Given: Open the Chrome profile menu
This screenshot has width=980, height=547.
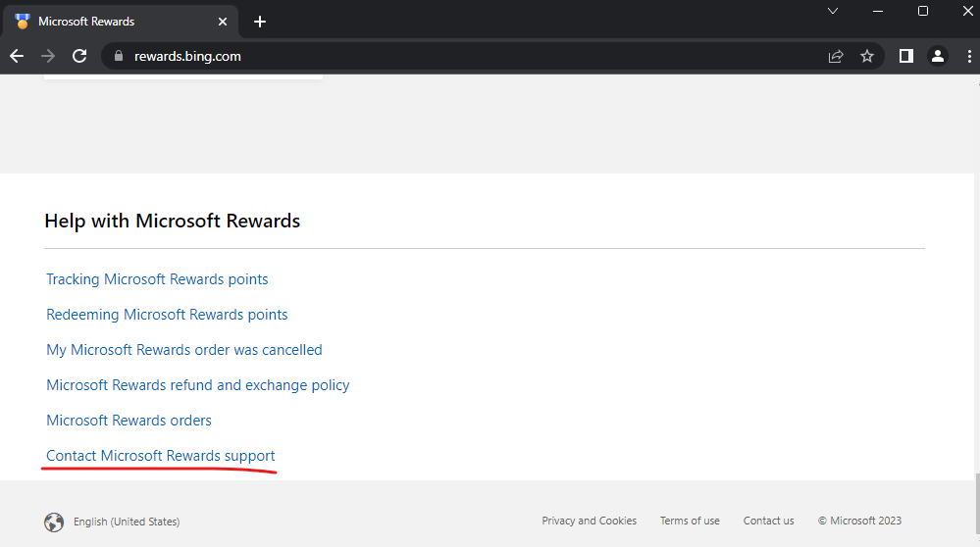Looking at the screenshot, I should 938,56.
